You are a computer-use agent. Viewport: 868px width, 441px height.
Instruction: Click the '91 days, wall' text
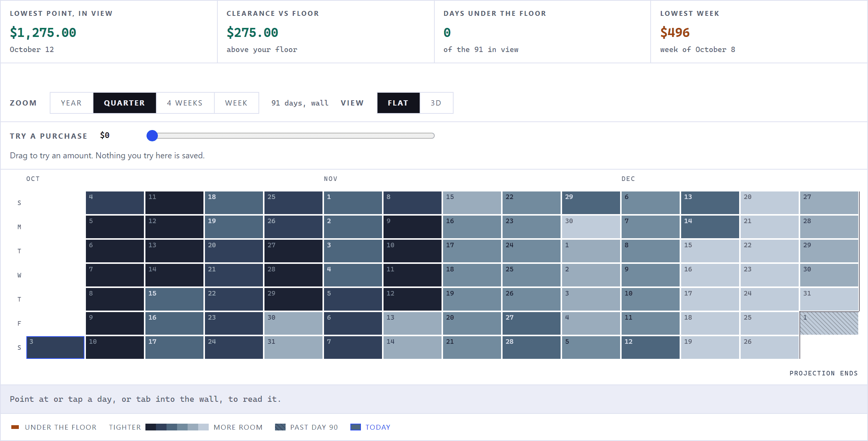click(300, 103)
